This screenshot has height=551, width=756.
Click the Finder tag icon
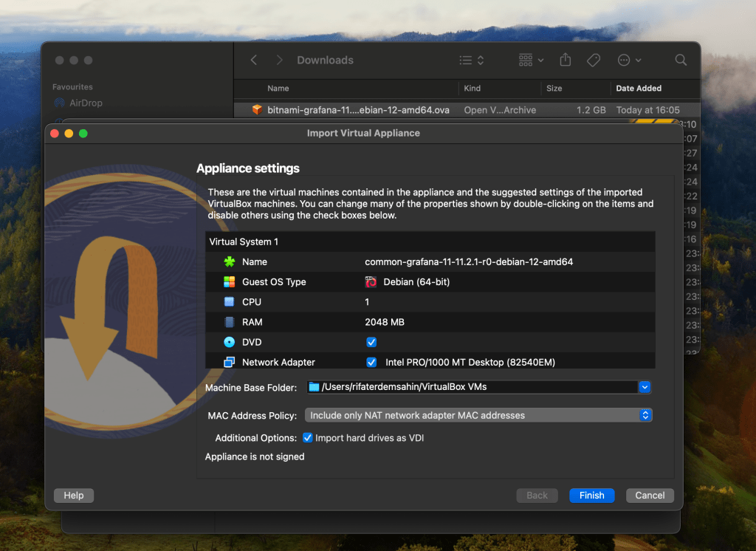(594, 60)
